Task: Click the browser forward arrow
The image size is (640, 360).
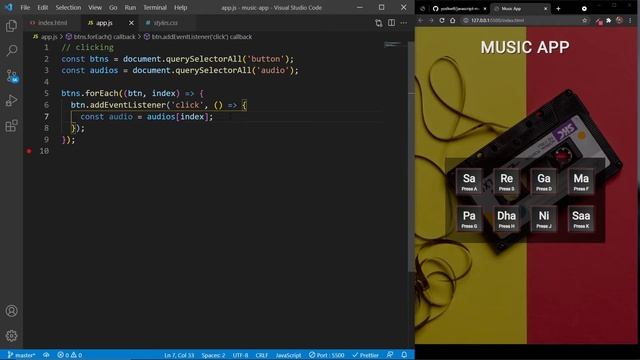Action: 431,20
